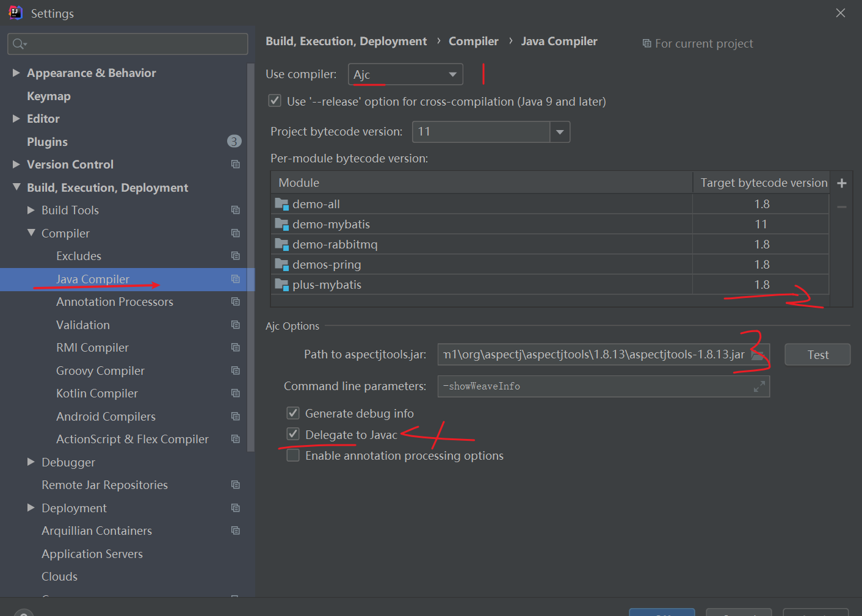Uncheck the '--release' cross-compilation option

pyautogui.click(x=275, y=100)
